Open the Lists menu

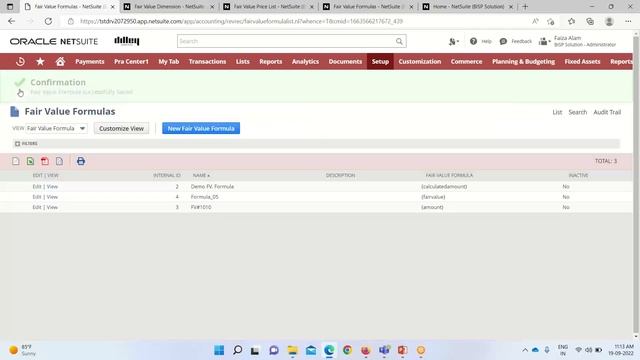click(x=242, y=62)
